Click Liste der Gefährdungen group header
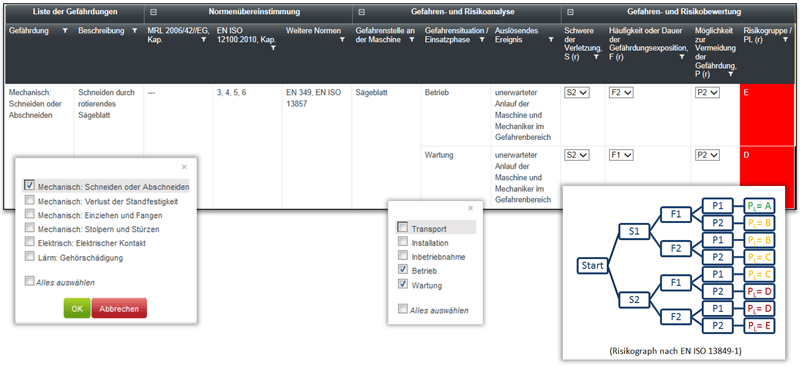The image size is (800, 367). 74,11
